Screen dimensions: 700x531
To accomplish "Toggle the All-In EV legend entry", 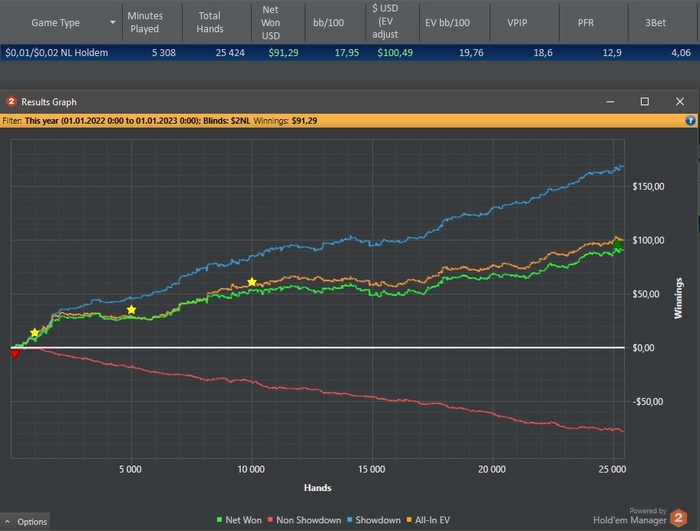I will [x=428, y=520].
